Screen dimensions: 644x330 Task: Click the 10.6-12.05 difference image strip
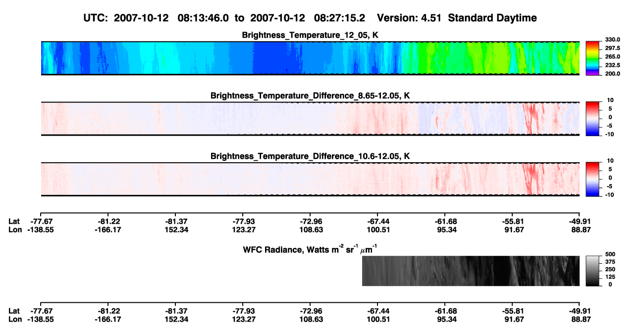coord(310,179)
